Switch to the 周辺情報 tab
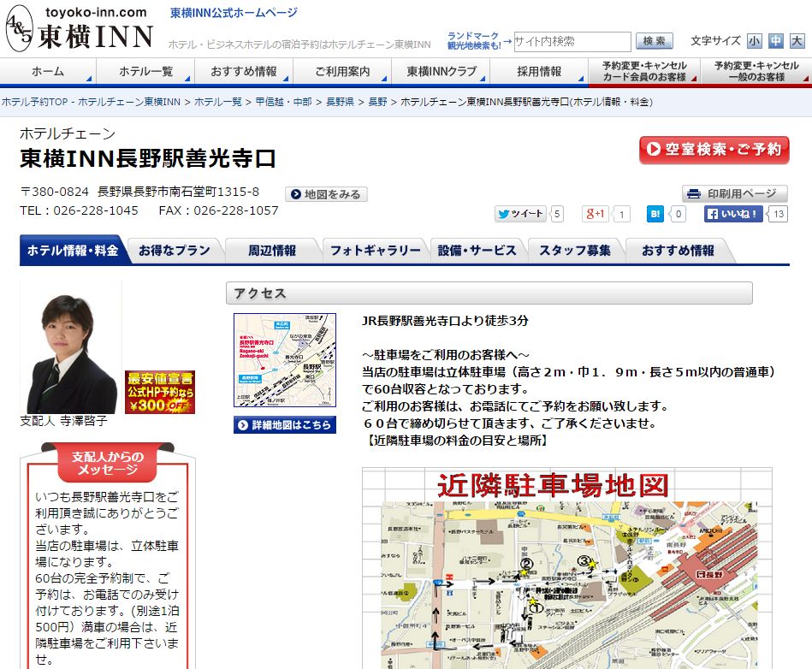 pyautogui.click(x=272, y=251)
